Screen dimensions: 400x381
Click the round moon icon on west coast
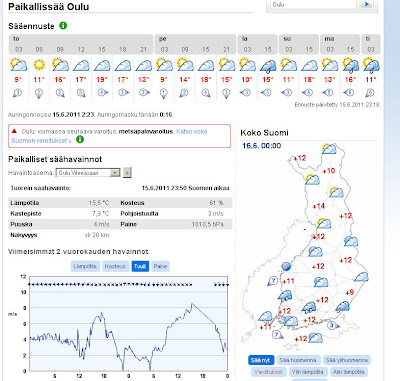[286, 266]
